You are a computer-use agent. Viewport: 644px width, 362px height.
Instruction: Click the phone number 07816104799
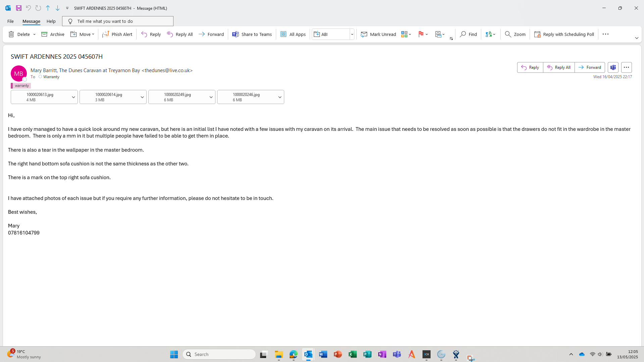click(x=24, y=233)
